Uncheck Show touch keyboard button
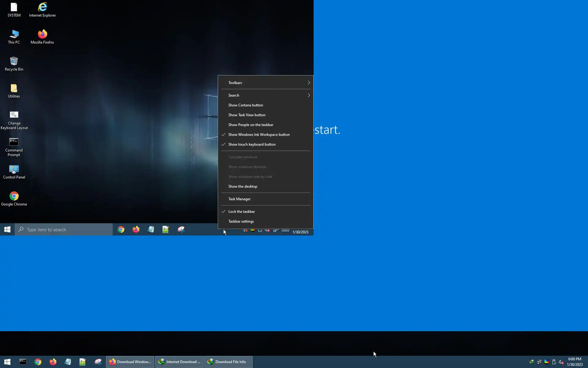This screenshot has height=368, width=588. pos(252,144)
